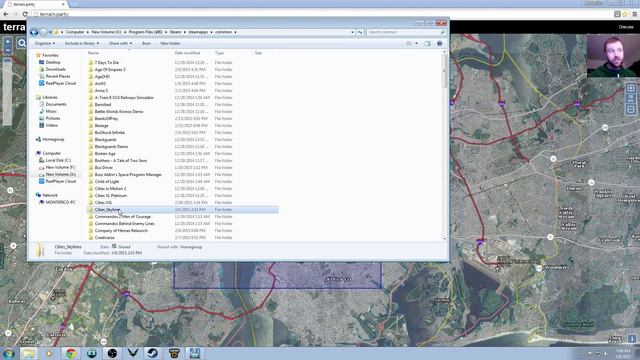This screenshot has height=360, width=640.
Task: Click the Search common input box
Action: (x=405, y=32)
